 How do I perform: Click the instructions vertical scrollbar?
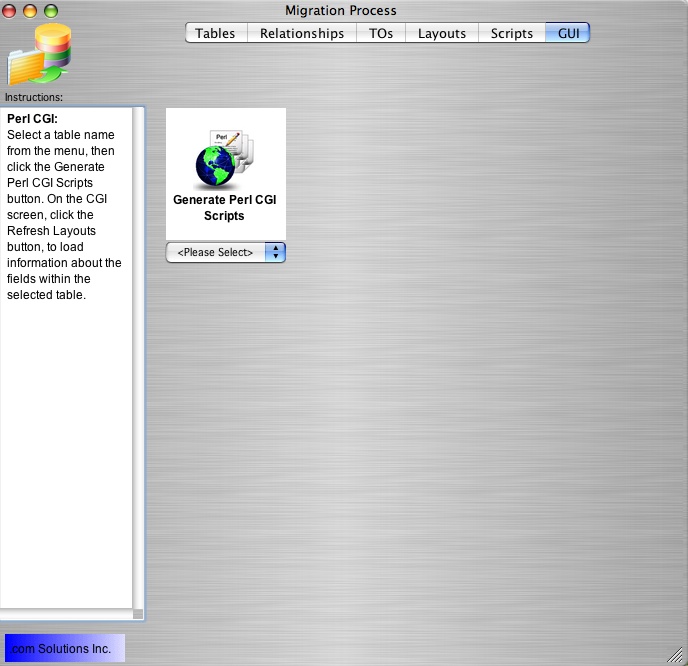pos(138,357)
